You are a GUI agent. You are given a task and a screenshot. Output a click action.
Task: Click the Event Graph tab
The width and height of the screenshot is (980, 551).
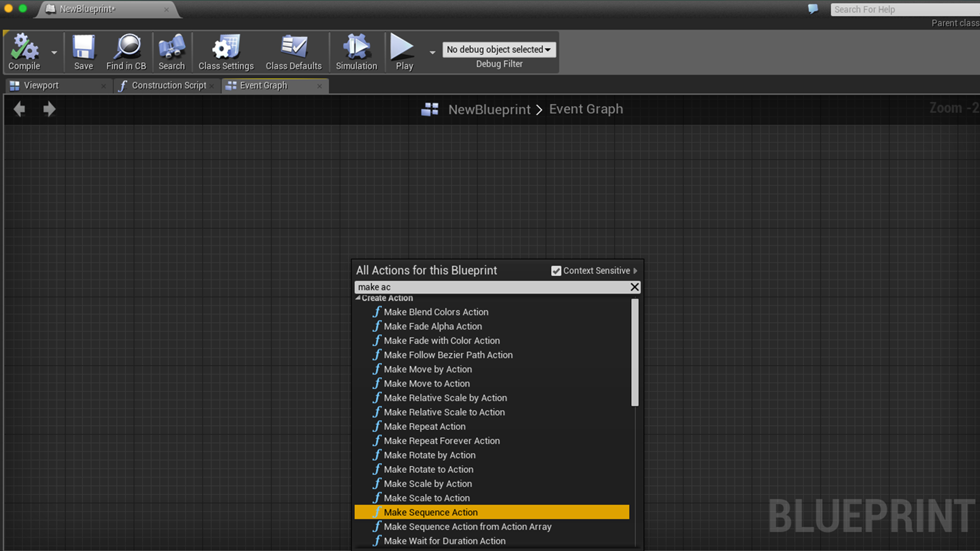pos(263,85)
